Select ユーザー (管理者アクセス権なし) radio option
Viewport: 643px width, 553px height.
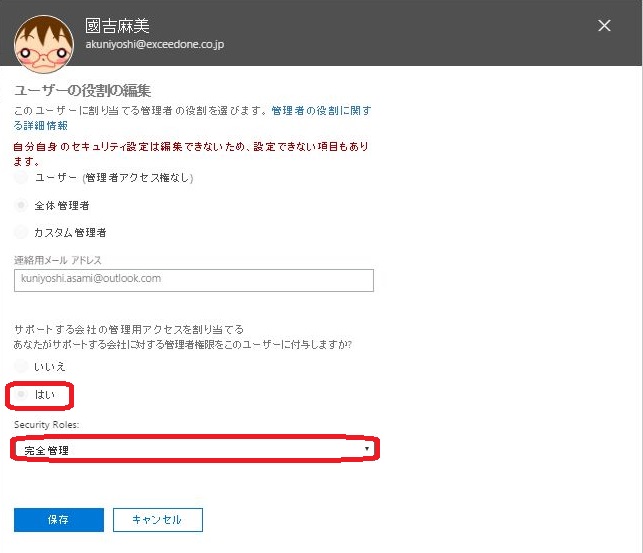pyautogui.click(x=22, y=177)
